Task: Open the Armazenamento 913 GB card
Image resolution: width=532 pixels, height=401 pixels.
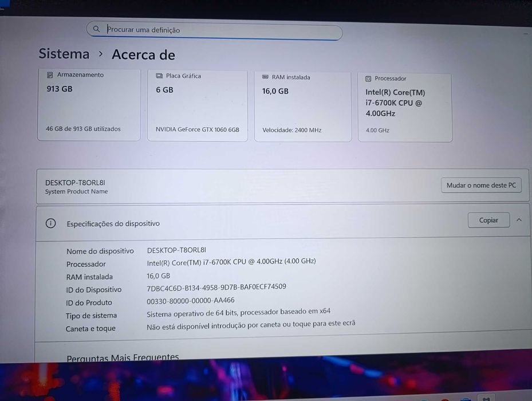Action: [89, 105]
